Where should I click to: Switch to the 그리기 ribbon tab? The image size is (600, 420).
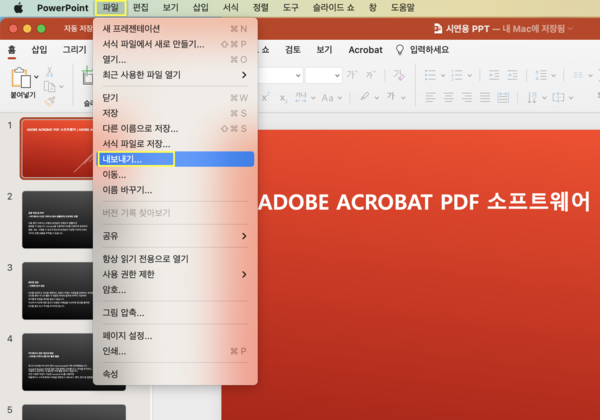pos(75,50)
